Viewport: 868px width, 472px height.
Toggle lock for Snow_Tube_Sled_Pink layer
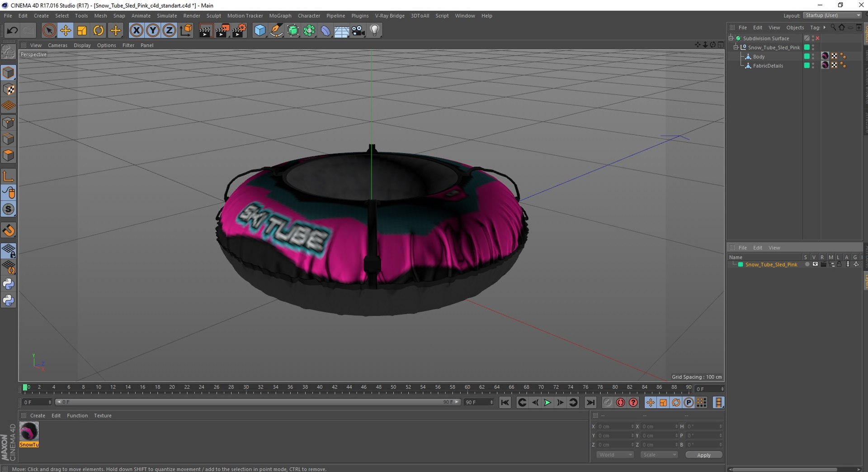pyautogui.click(x=839, y=265)
